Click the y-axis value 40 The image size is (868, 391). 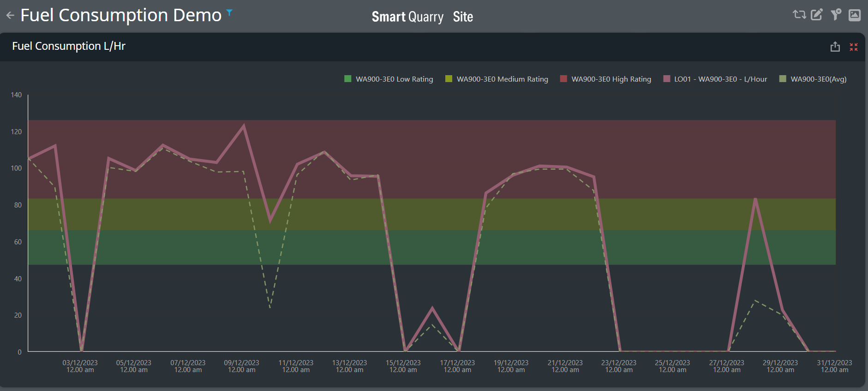18,279
